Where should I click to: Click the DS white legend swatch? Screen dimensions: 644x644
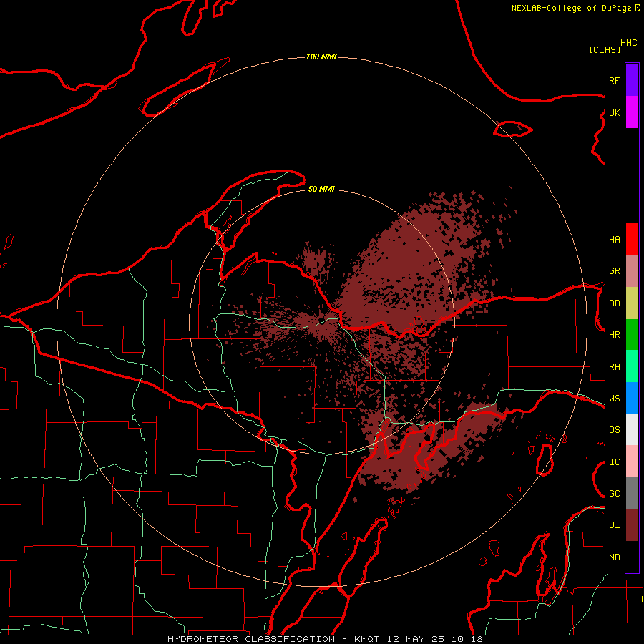click(x=632, y=429)
